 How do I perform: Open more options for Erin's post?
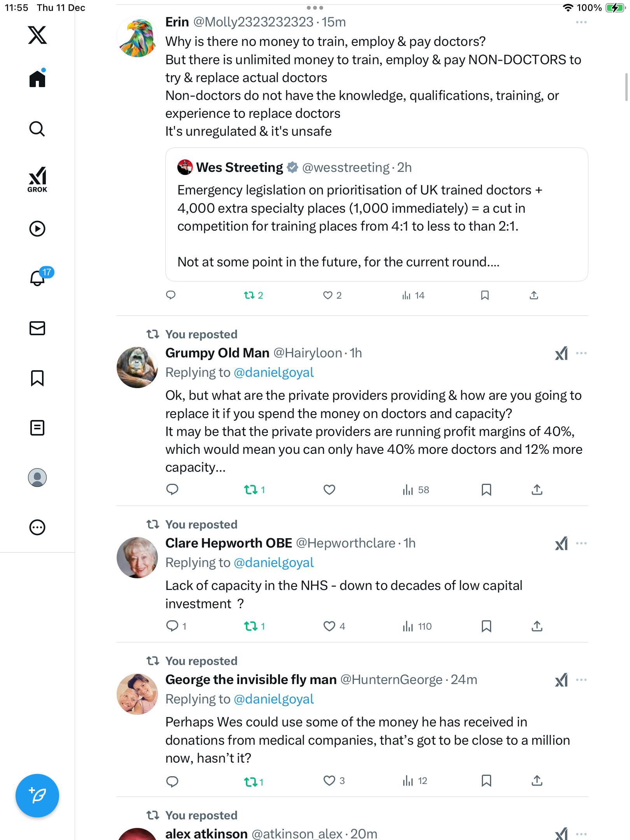pos(581,23)
